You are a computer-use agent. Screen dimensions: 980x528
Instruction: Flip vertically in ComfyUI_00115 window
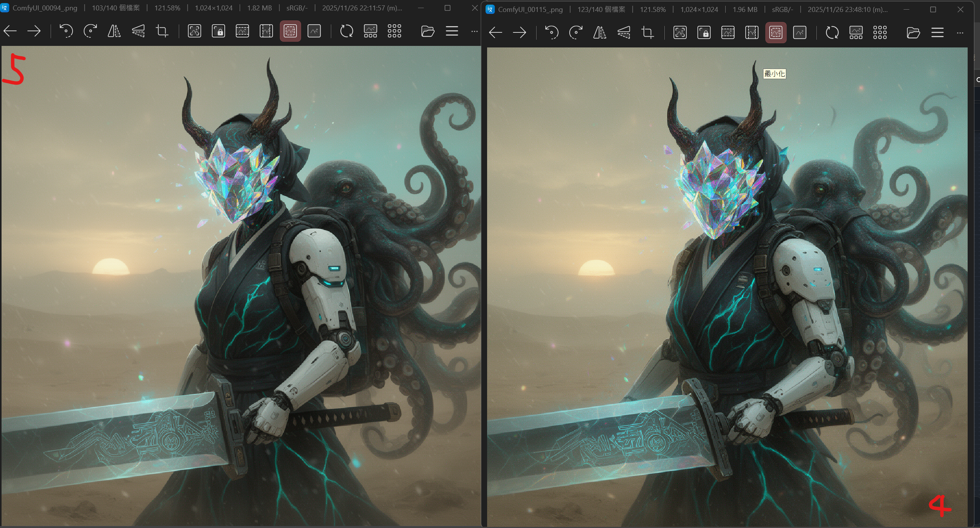point(624,33)
